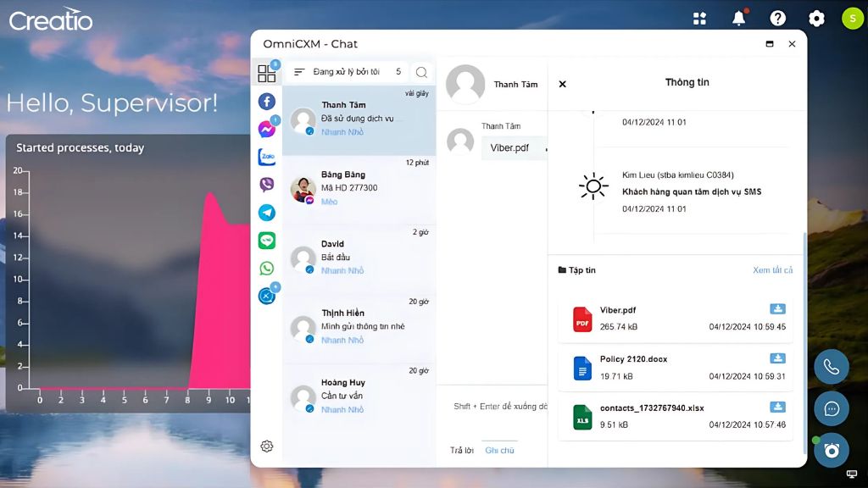
Task: Click the "Thông tin" panel heading
Action: point(687,82)
